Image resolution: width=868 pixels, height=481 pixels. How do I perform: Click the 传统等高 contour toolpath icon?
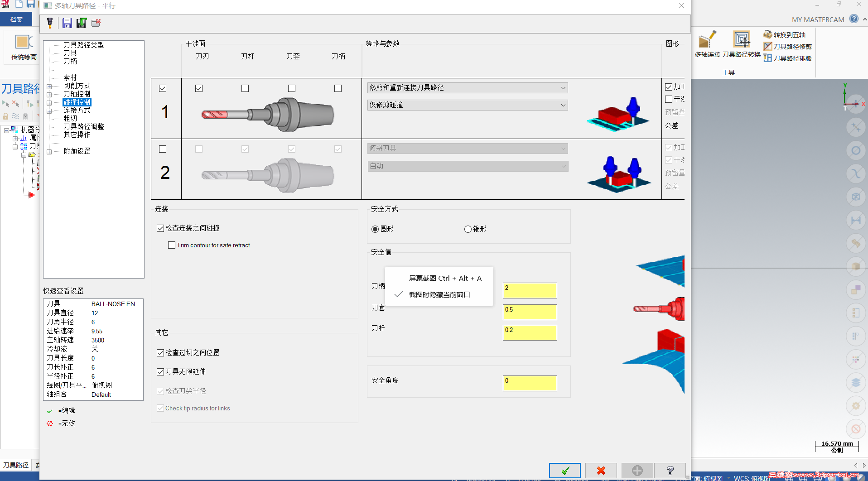click(x=24, y=42)
